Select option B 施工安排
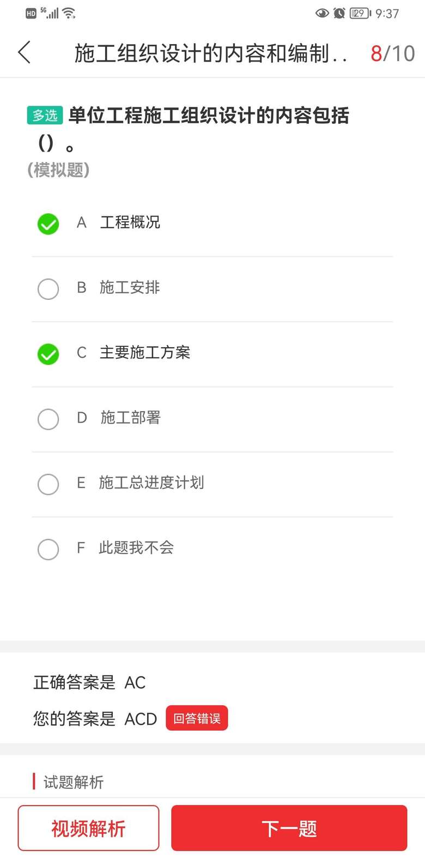The image size is (425, 868). (x=48, y=289)
